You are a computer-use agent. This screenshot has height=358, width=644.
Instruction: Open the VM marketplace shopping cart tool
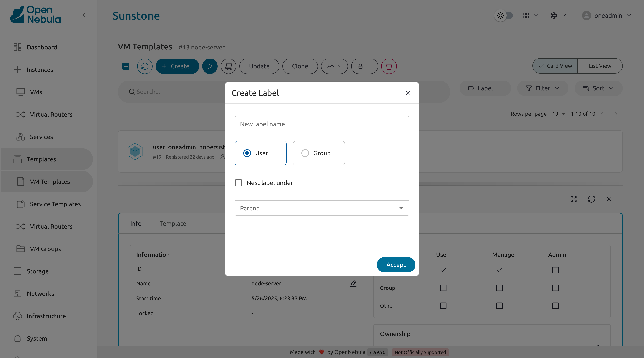click(x=228, y=66)
